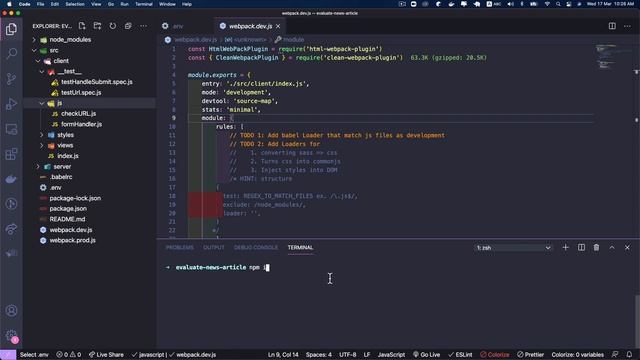Add a new terminal
The image size is (640, 360).
(x=565, y=247)
